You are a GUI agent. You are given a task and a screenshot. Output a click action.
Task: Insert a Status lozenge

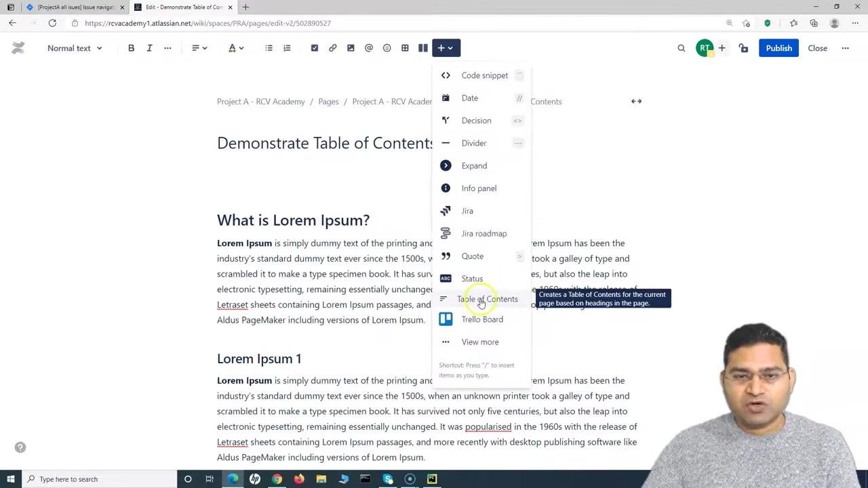coord(481,279)
